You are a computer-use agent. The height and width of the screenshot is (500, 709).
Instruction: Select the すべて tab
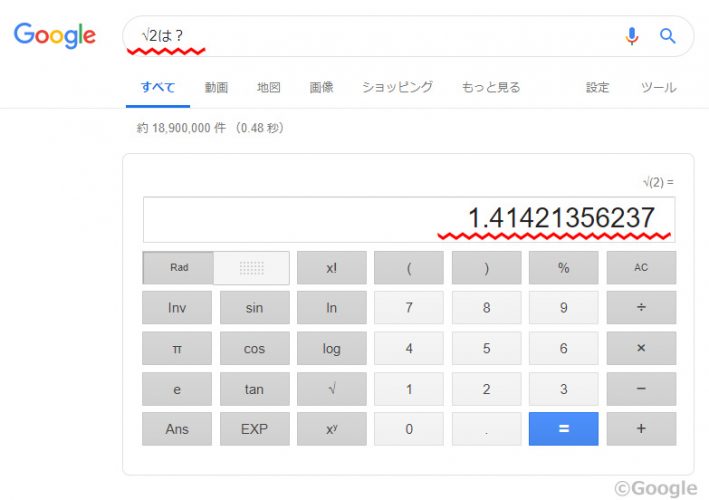[158, 87]
